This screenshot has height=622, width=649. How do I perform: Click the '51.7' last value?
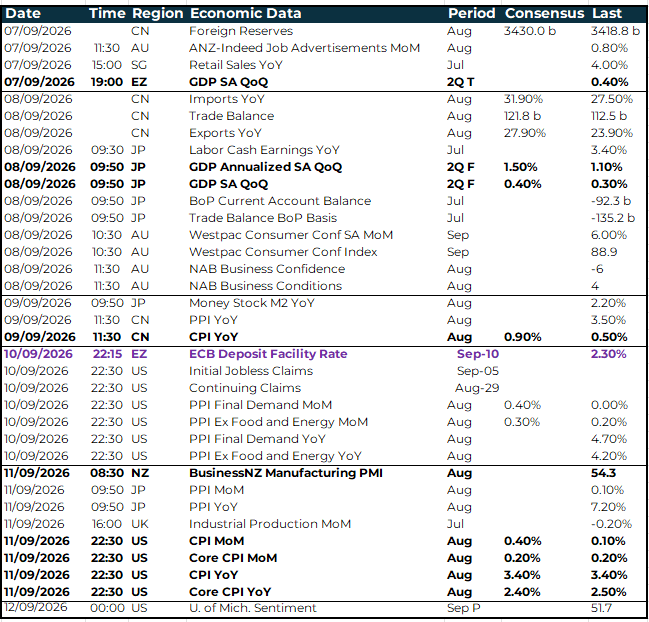point(601,608)
